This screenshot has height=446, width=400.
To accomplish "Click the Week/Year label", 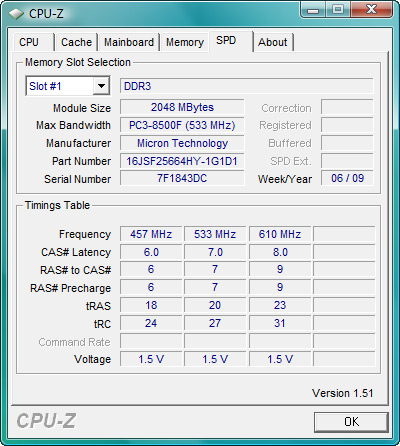I will point(285,179).
